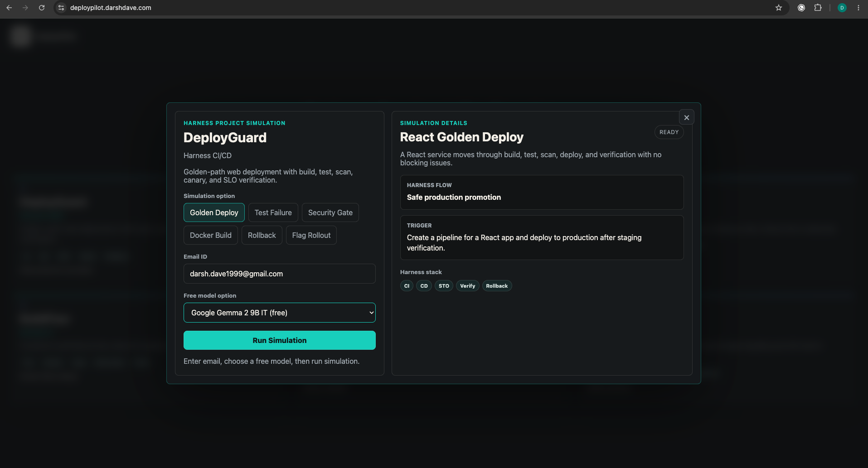Click the STO stack chip
Viewport: 868px width, 468px height.
(444, 286)
